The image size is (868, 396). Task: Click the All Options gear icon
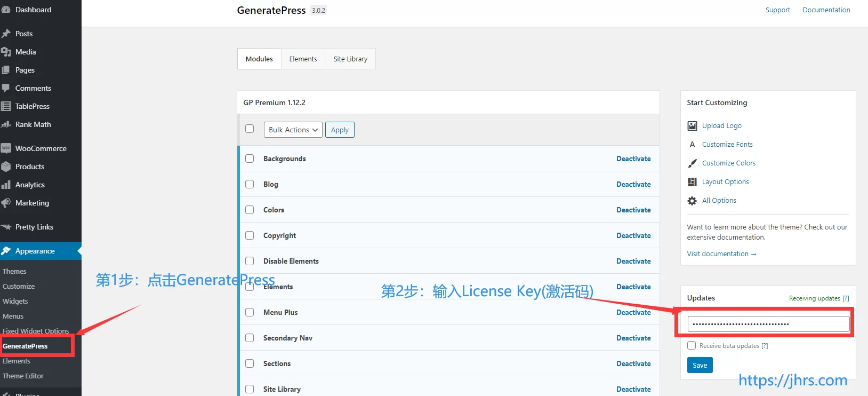click(x=692, y=201)
